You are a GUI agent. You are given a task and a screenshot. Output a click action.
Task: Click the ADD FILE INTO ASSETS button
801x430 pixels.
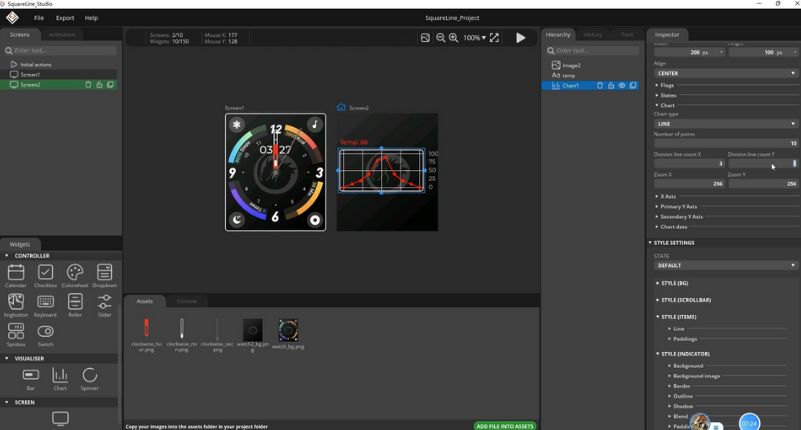pyautogui.click(x=504, y=426)
